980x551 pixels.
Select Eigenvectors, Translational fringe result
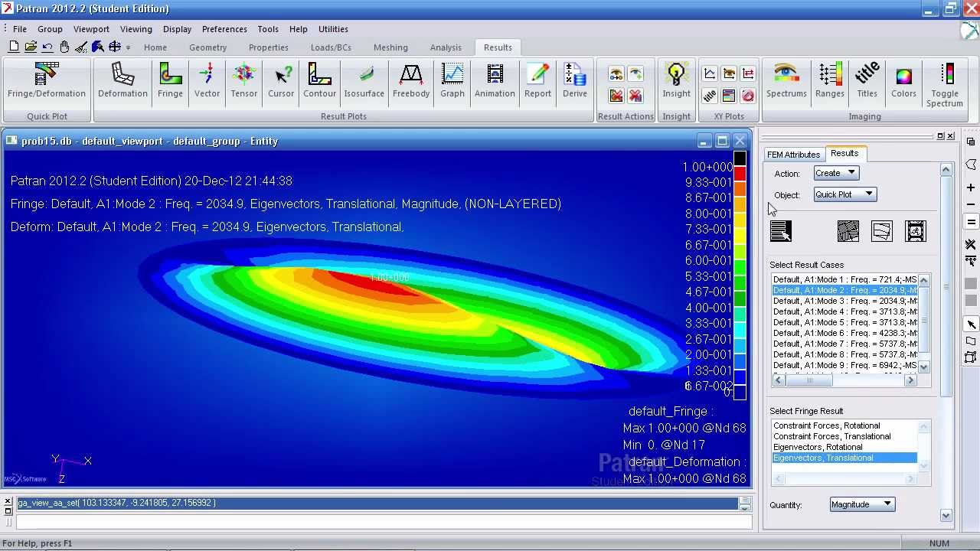844,458
